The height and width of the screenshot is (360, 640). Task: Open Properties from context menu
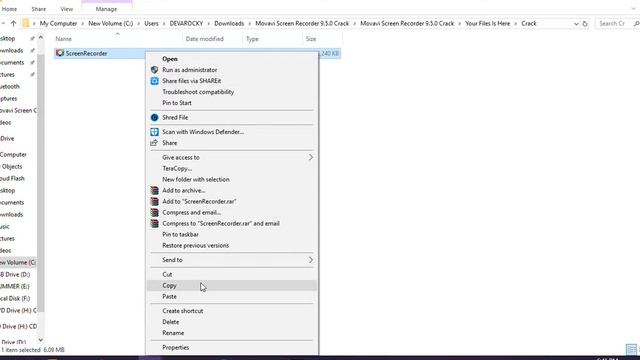[232, 347]
